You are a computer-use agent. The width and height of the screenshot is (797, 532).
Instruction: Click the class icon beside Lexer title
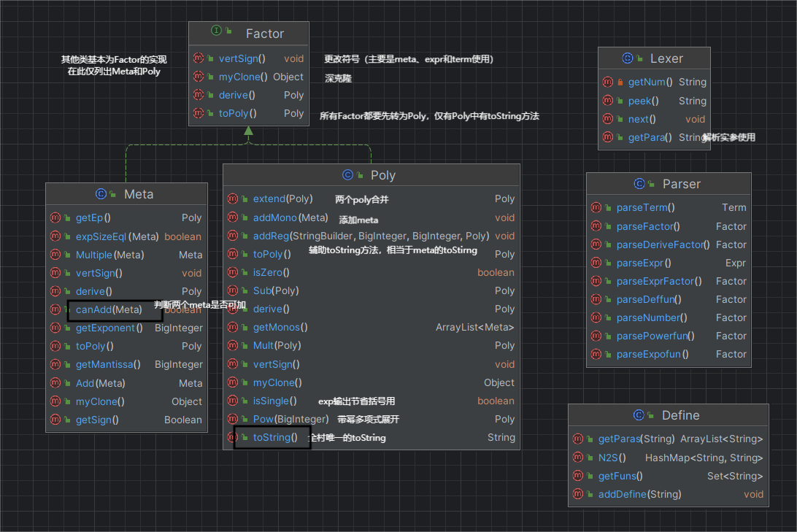coord(628,58)
